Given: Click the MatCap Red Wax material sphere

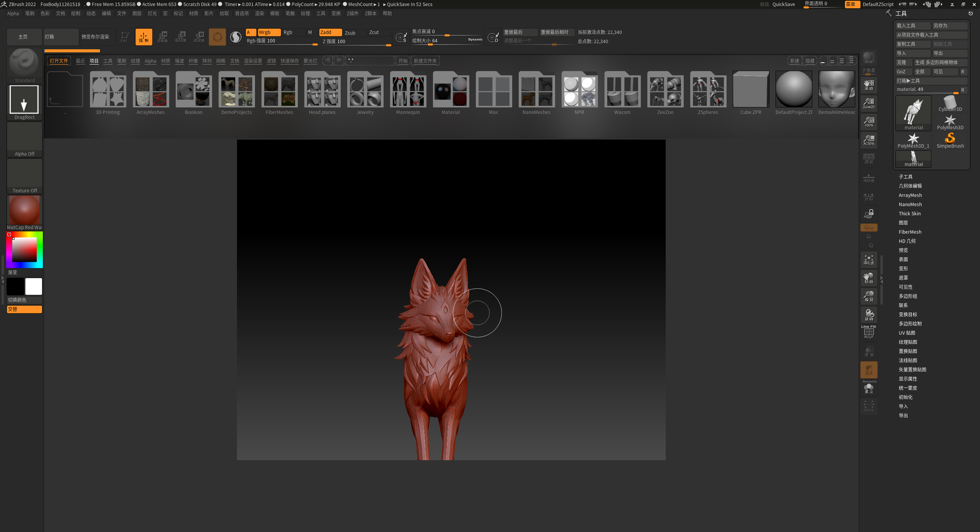Looking at the screenshot, I should coord(24,210).
